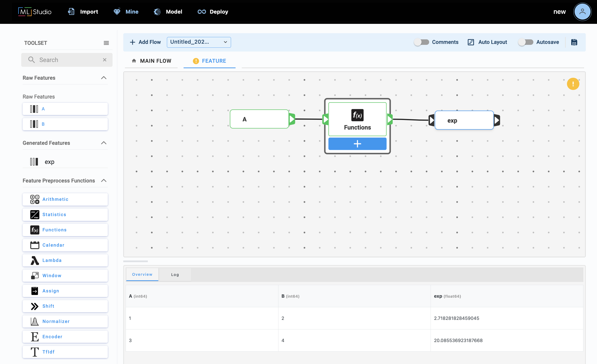Click the toolset hamburger menu icon
597x364 pixels.
[106, 43]
